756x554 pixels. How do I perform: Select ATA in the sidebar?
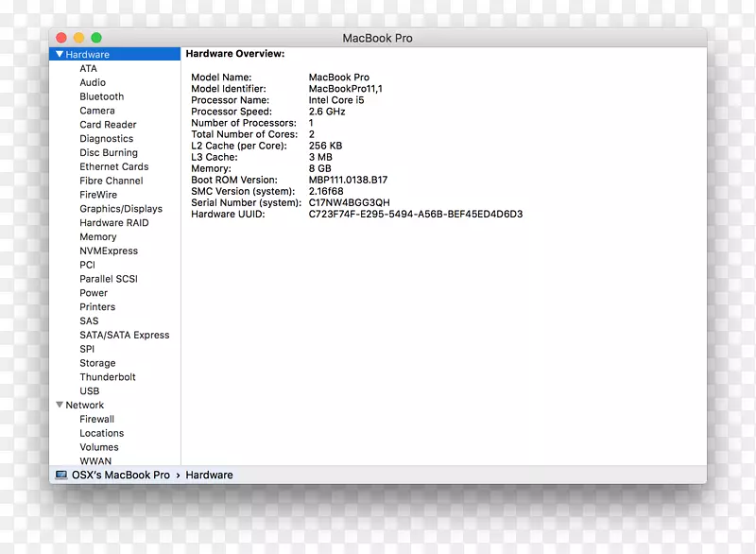(87, 68)
